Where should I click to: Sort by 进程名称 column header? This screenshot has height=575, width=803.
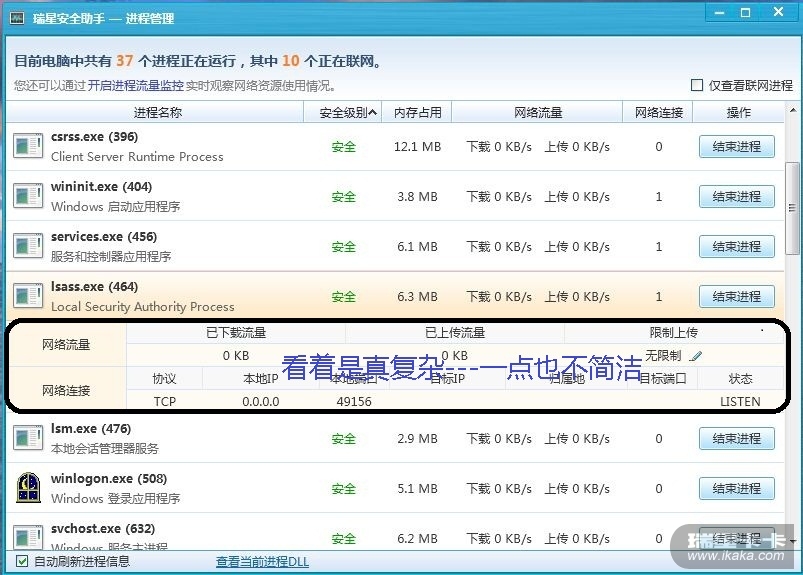(x=156, y=113)
